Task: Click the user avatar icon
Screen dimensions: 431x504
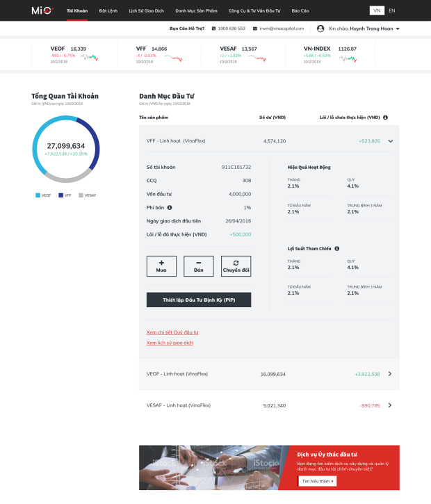Action: pyautogui.click(x=320, y=29)
